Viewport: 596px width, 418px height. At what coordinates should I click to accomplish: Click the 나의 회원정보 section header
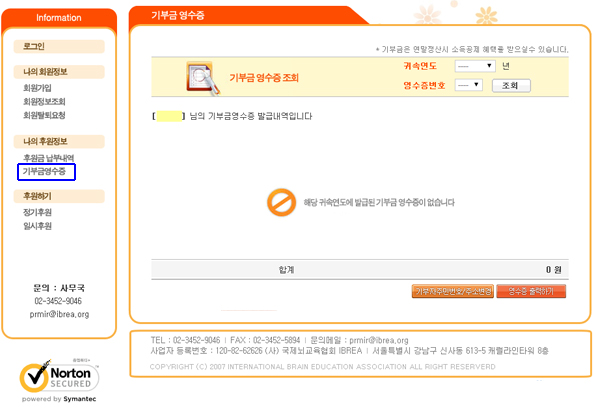point(59,72)
